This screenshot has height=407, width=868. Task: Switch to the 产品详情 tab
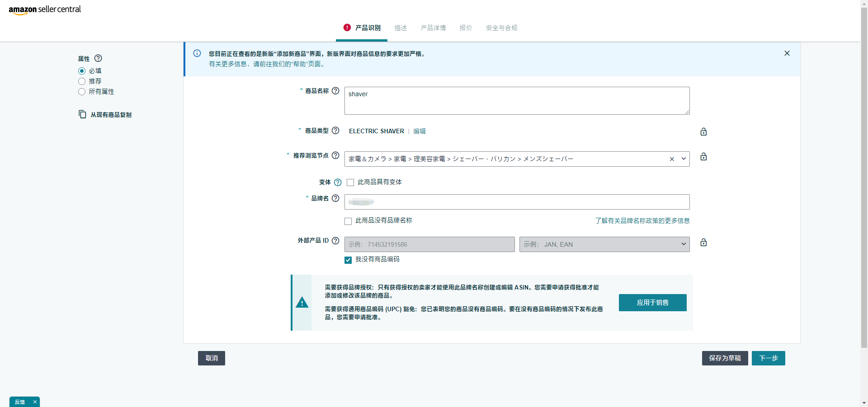click(x=433, y=28)
